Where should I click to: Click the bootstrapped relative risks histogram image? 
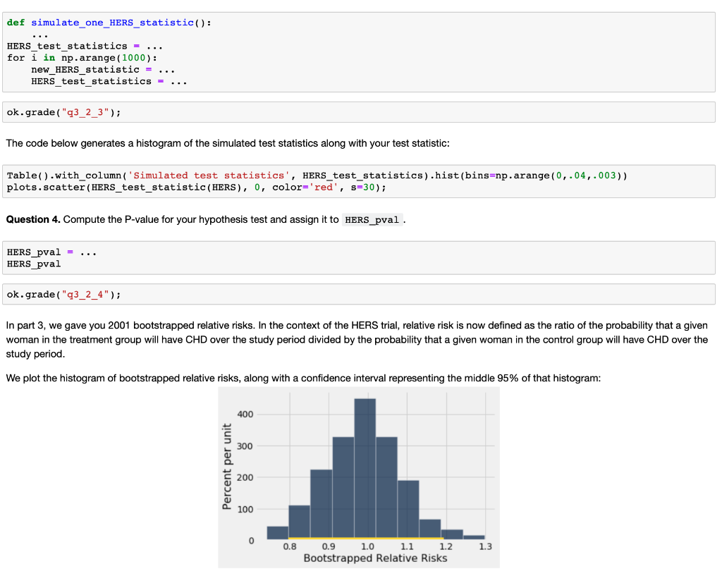pyautogui.click(x=359, y=477)
